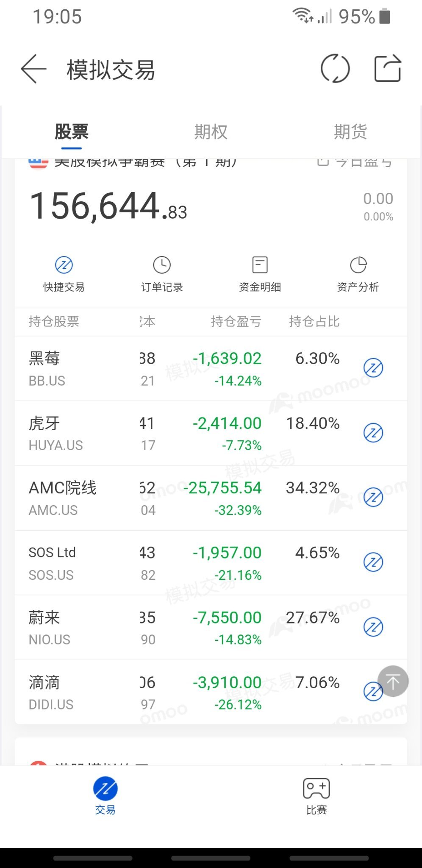Screen dimensions: 422x868
Task: Switch to the 期权 tab
Action: pos(211,132)
